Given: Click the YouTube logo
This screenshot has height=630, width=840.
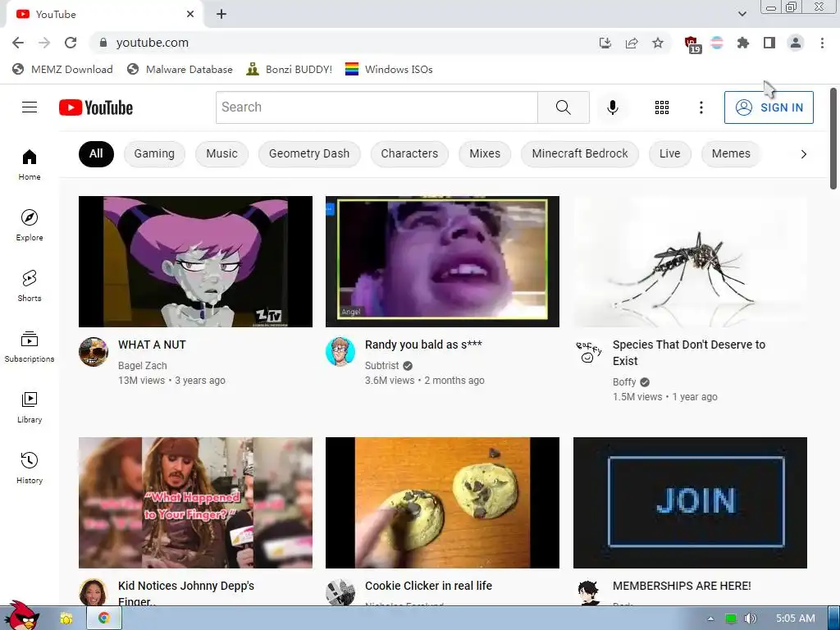Looking at the screenshot, I should pyautogui.click(x=96, y=107).
